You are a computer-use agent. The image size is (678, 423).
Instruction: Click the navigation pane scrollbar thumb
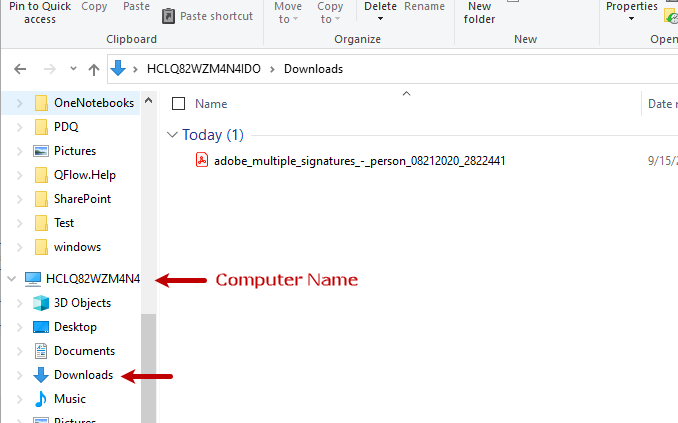(x=148, y=368)
